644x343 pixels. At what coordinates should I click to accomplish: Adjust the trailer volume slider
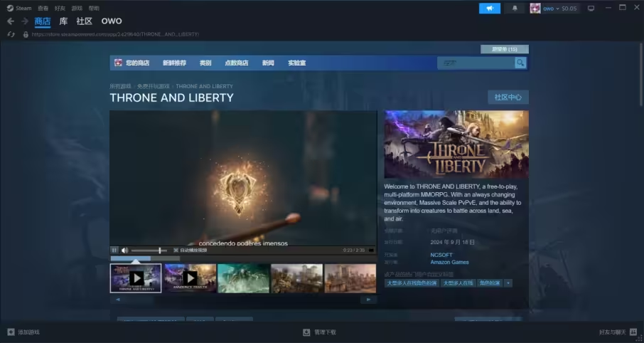[x=149, y=250]
